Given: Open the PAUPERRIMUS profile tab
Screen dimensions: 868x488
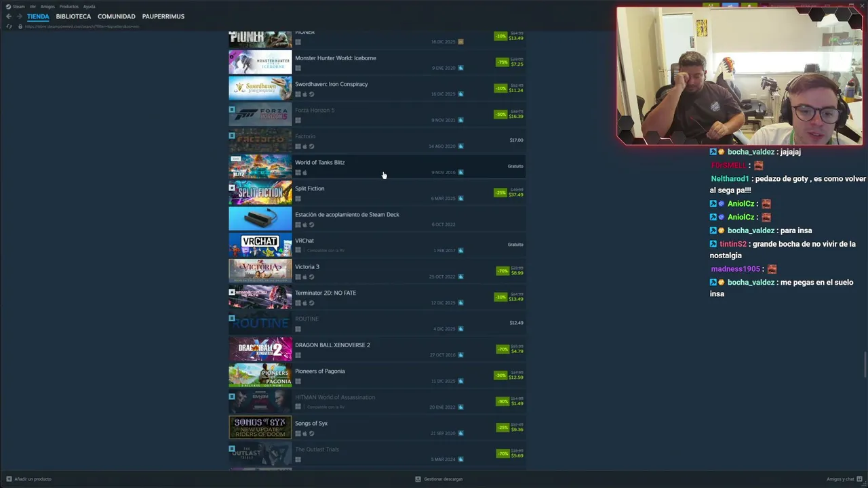Looking at the screenshot, I should point(163,16).
